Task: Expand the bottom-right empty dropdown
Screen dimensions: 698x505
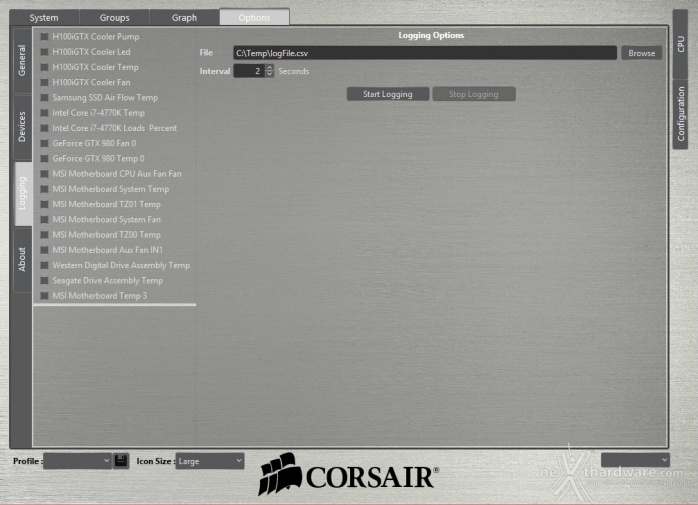Action: [635, 460]
